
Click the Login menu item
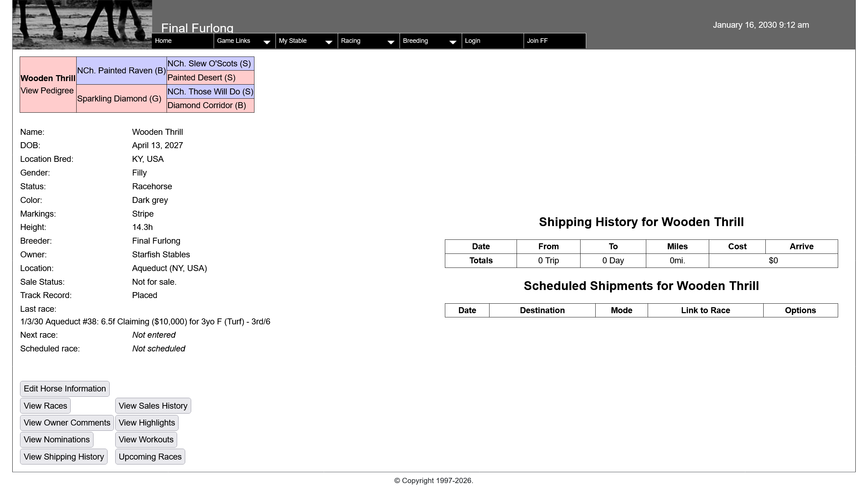[472, 41]
